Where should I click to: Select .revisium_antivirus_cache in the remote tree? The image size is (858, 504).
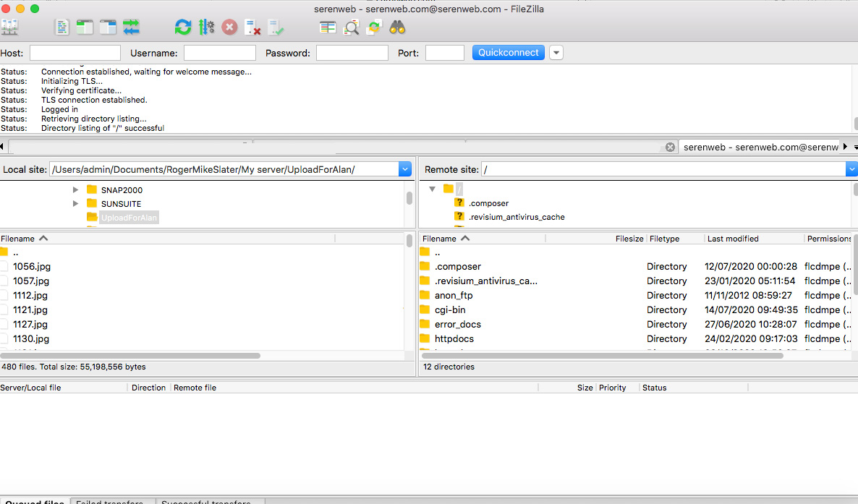(517, 217)
